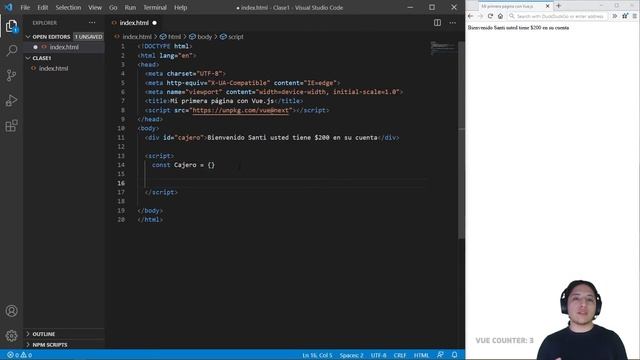
Task: Click the Explorer panel's more actions ellipsis
Action: (92, 23)
